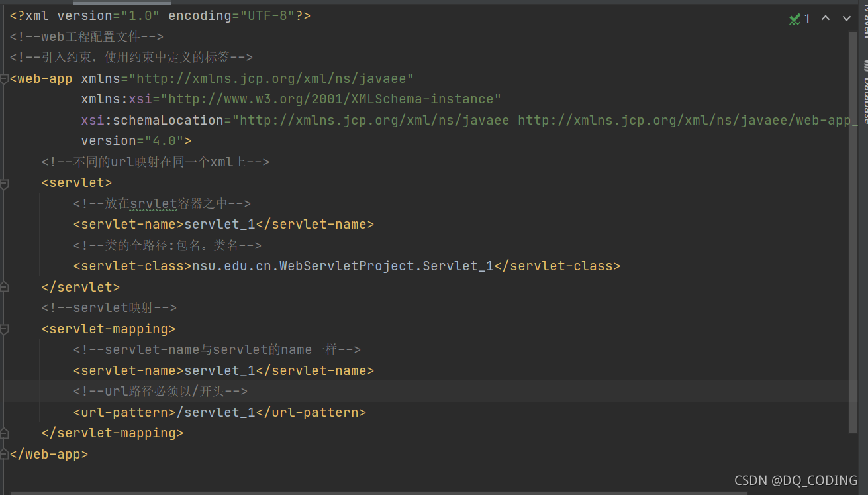Click the closing </web-app> tag text
This screenshot has height=495, width=868.
(49, 454)
